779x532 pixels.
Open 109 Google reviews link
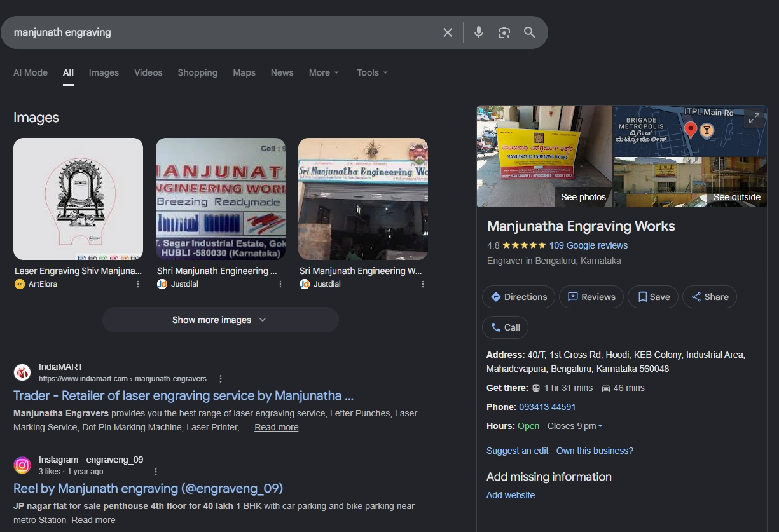588,245
